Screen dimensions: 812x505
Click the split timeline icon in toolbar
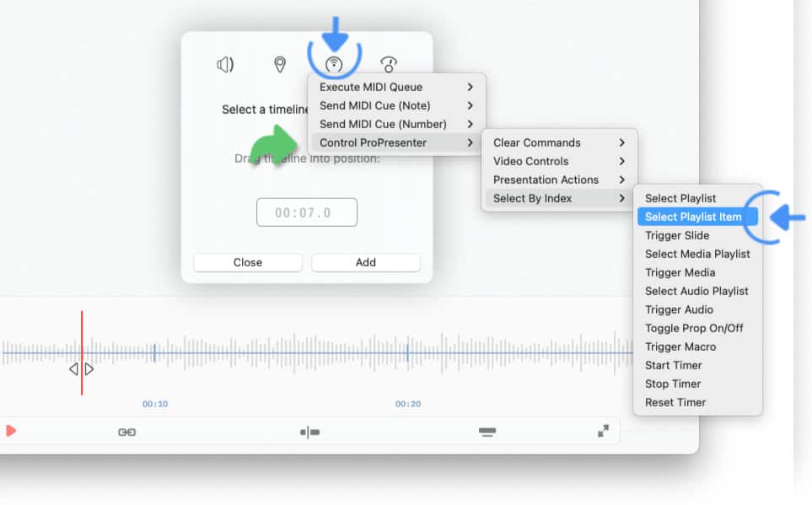tap(309, 432)
